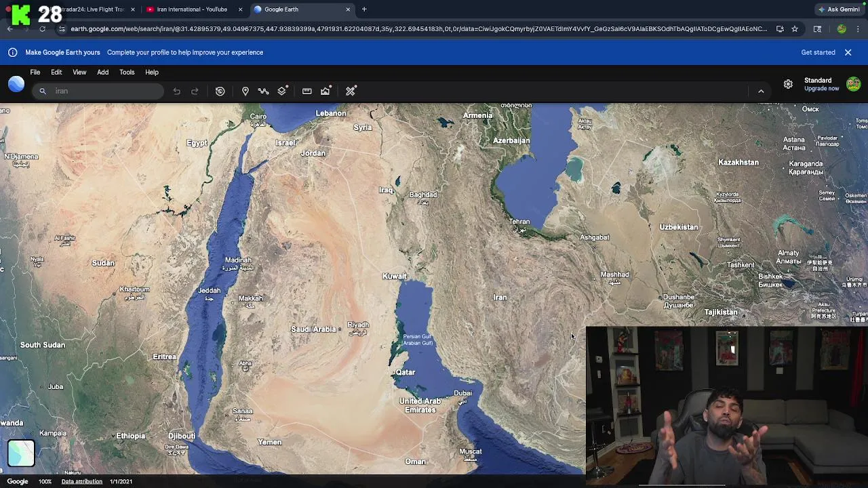
Task: Open the satellite design tool icon
Action: click(x=351, y=91)
